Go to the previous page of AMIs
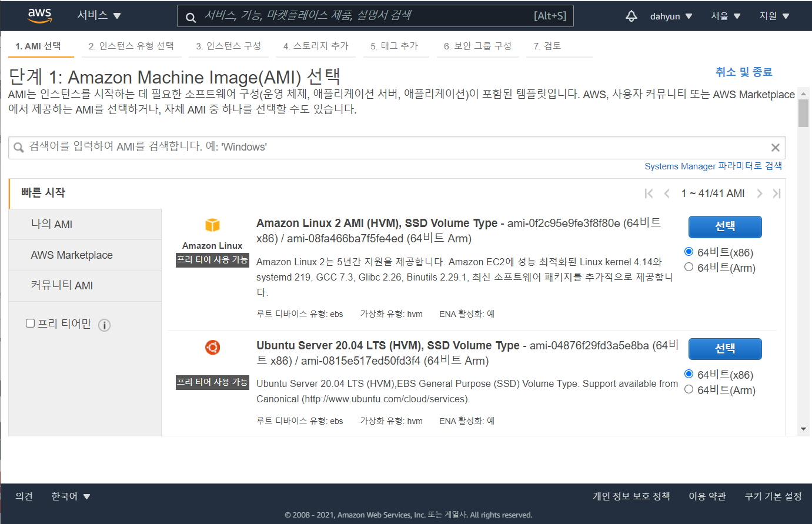Image resolution: width=812 pixels, height=524 pixels. pyautogui.click(x=667, y=193)
